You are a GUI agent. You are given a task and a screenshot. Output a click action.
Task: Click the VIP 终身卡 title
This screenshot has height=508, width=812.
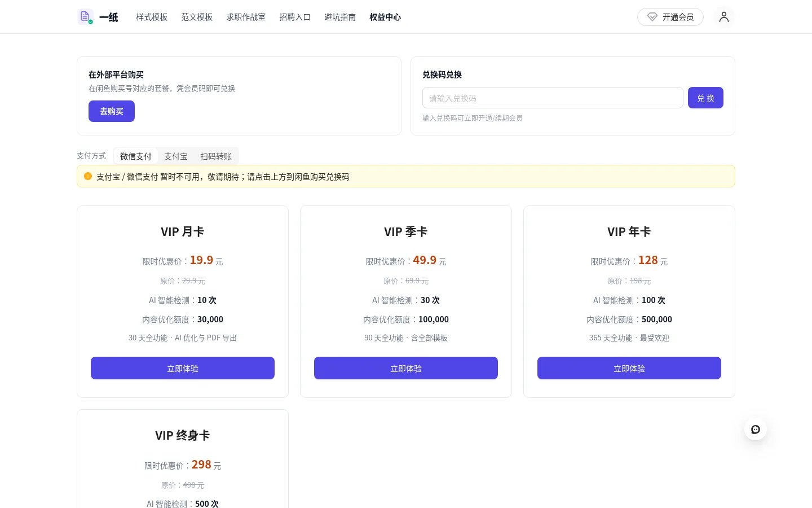point(183,436)
